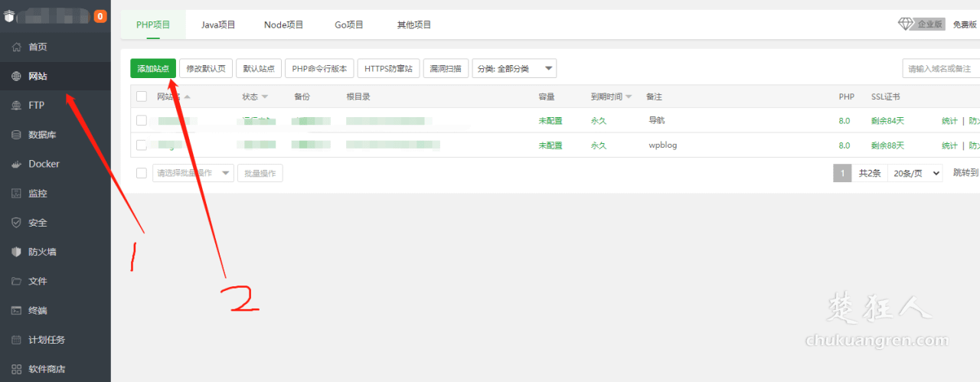Screen dimensions: 980x382
Task: Toggle the select-all checkbox in table header
Action: tap(142, 96)
